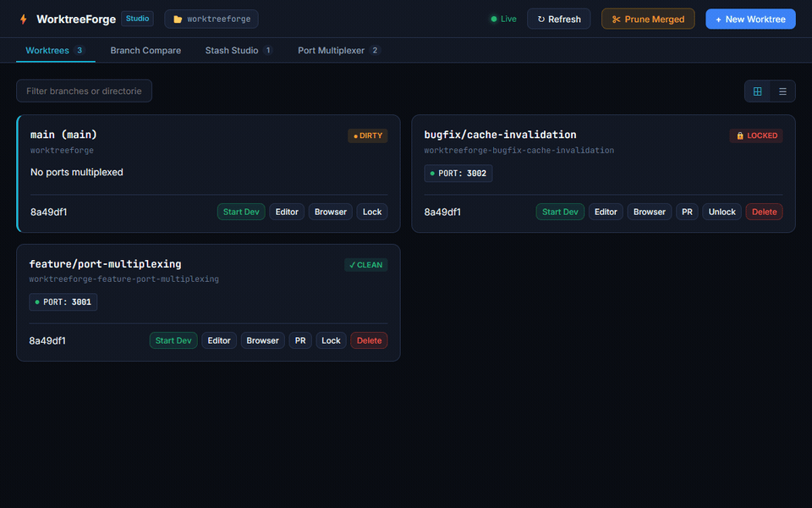Image resolution: width=812 pixels, height=508 pixels.
Task: Open Editor for feature/port-multiplexing
Action: click(x=219, y=340)
